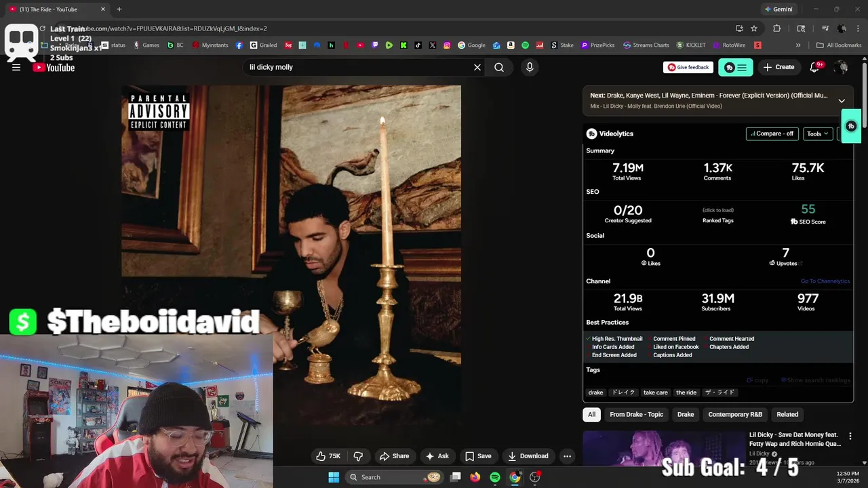This screenshot has height=488, width=868.
Task: Select the Related filter chip
Action: click(x=787, y=414)
